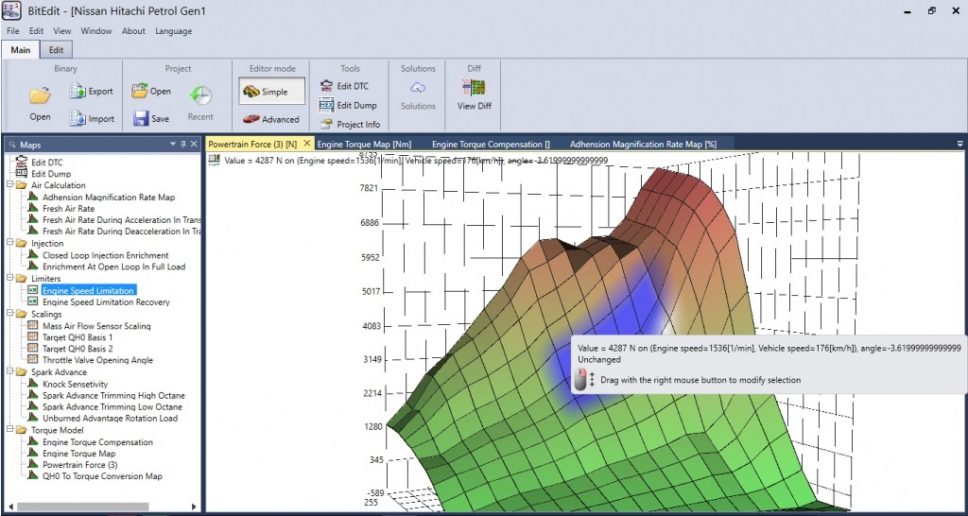Import a binary file
This screenshot has height=516, width=968.
click(91, 118)
